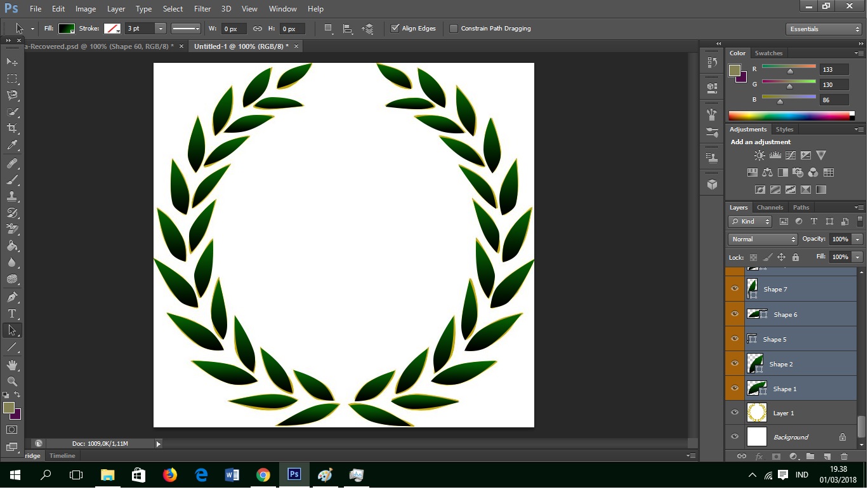
Task: Hide the Shape 7 layer
Action: pos(735,289)
